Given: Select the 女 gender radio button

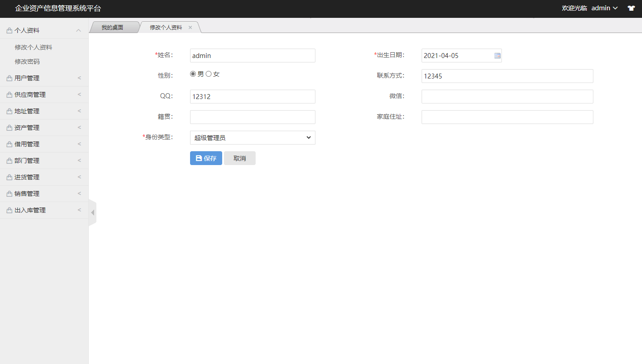Looking at the screenshot, I should pyautogui.click(x=208, y=74).
